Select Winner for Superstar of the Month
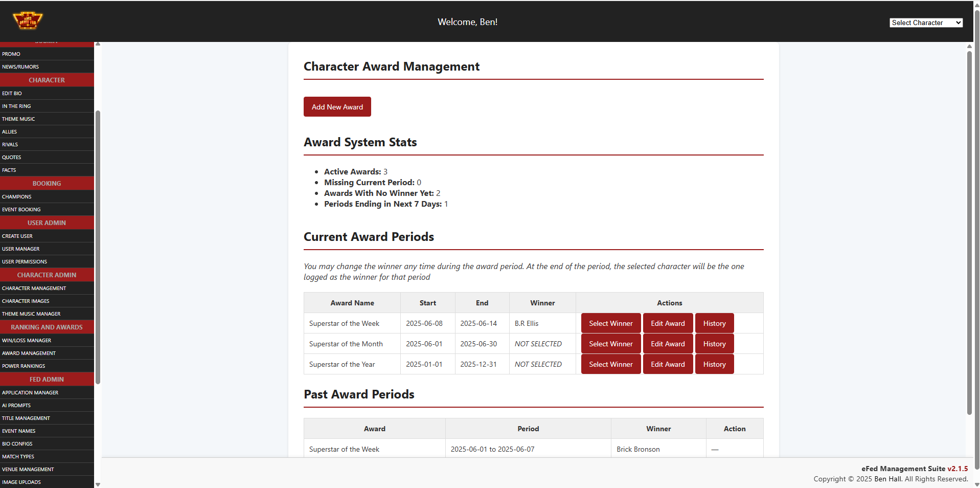The width and height of the screenshot is (980, 488). 610,344
